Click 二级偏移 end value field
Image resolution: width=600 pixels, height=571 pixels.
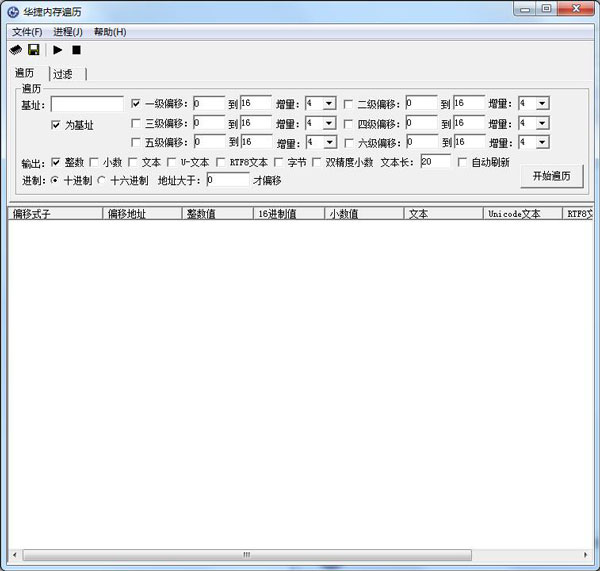click(469, 103)
